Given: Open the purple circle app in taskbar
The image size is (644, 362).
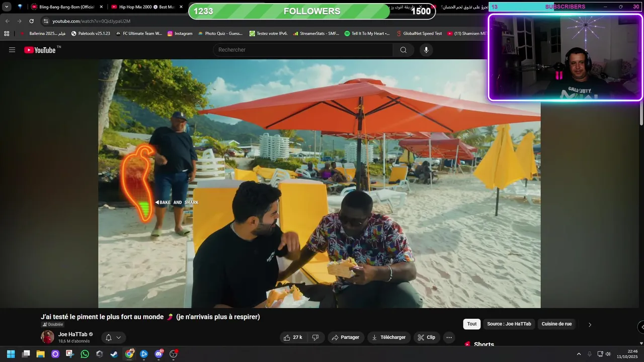Looking at the screenshot, I should click(x=55, y=354).
